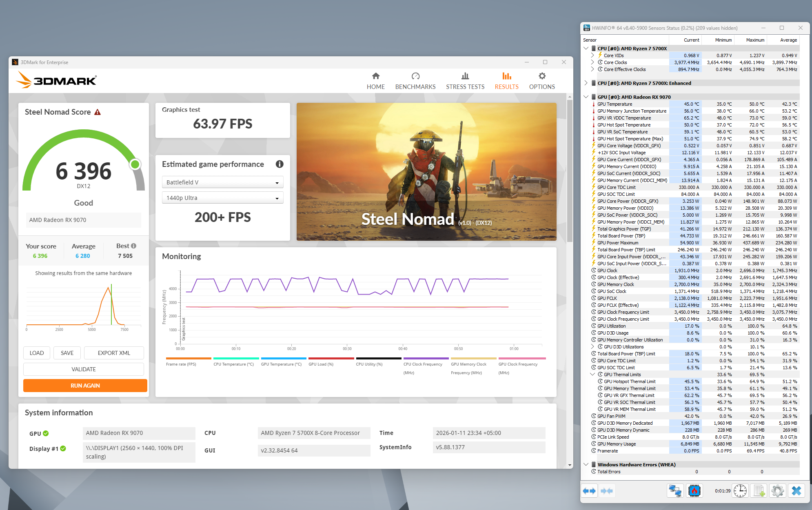Click the VALIDATE button
The height and width of the screenshot is (510, 812).
[84, 369]
